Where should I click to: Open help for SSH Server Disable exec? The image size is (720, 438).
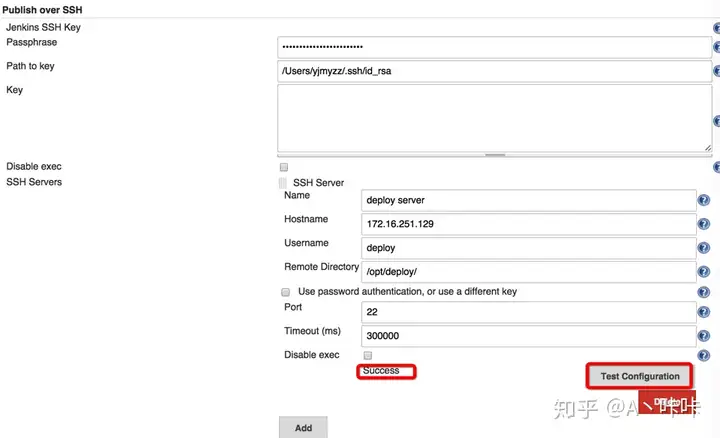tap(703, 355)
